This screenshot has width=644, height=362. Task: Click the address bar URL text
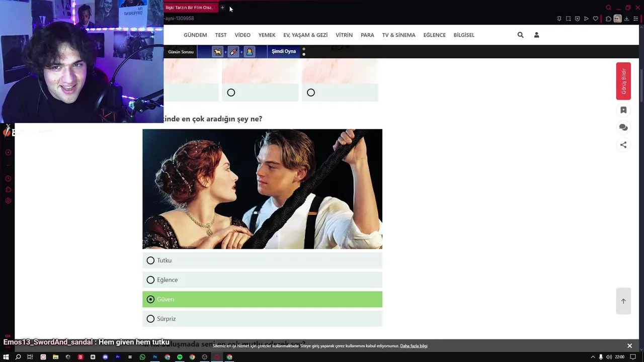[179, 19]
